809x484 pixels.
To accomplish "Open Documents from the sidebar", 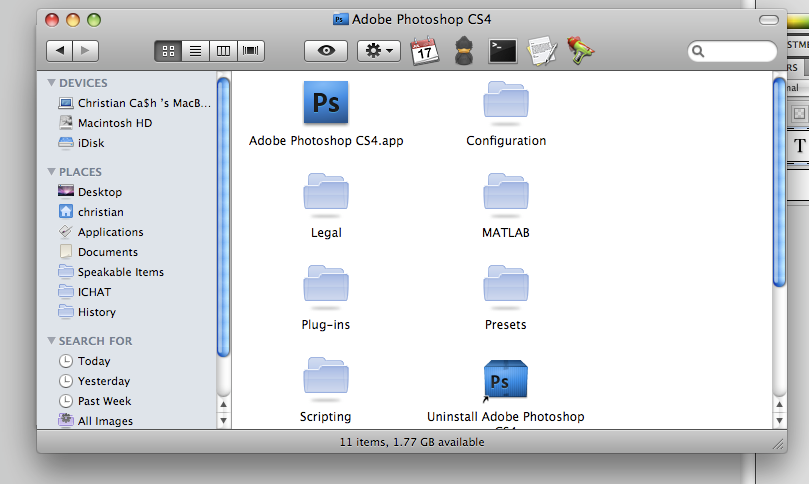I will [x=98, y=252].
